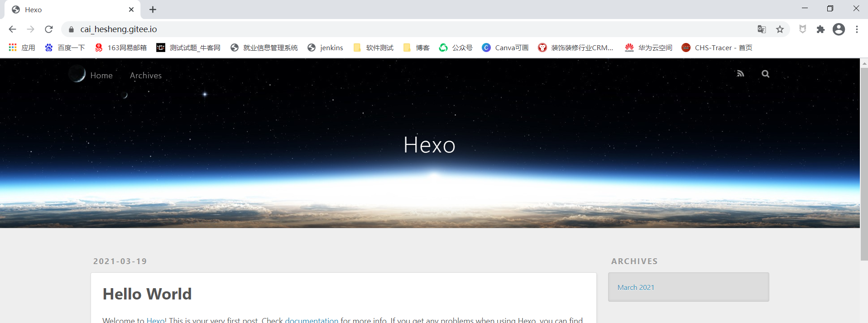Expand the 软件测试 bookmark folder

point(374,47)
